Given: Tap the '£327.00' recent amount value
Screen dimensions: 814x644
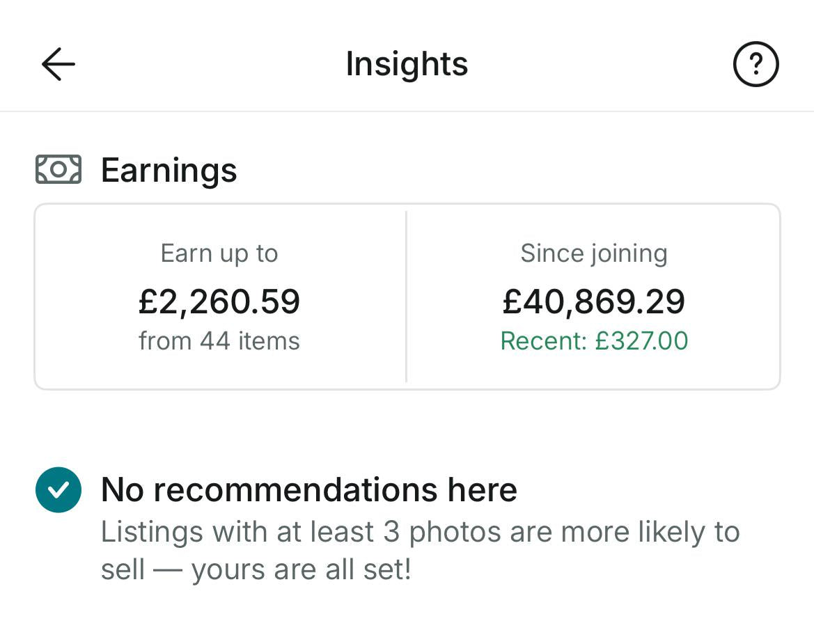Looking at the screenshot, I should [641, 341].
